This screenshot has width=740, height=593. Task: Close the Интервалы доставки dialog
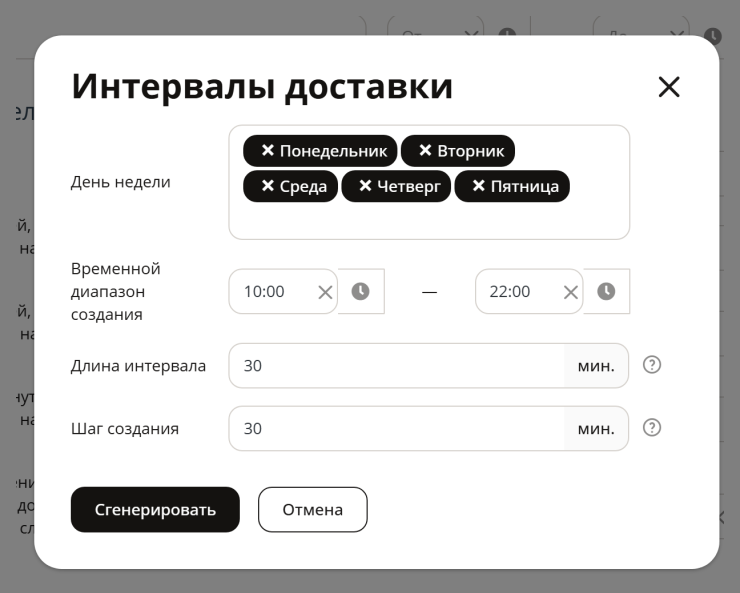tap(669, 87)
